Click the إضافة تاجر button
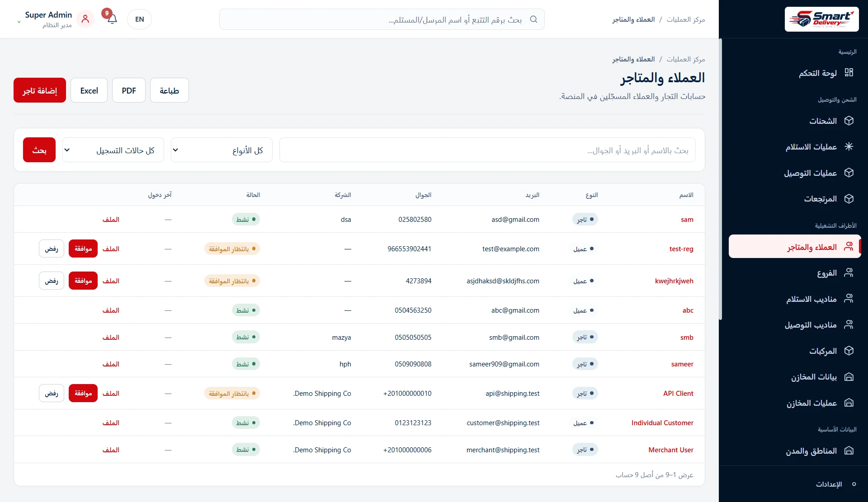This screenshot has width=868, height=502. [40, 90]
